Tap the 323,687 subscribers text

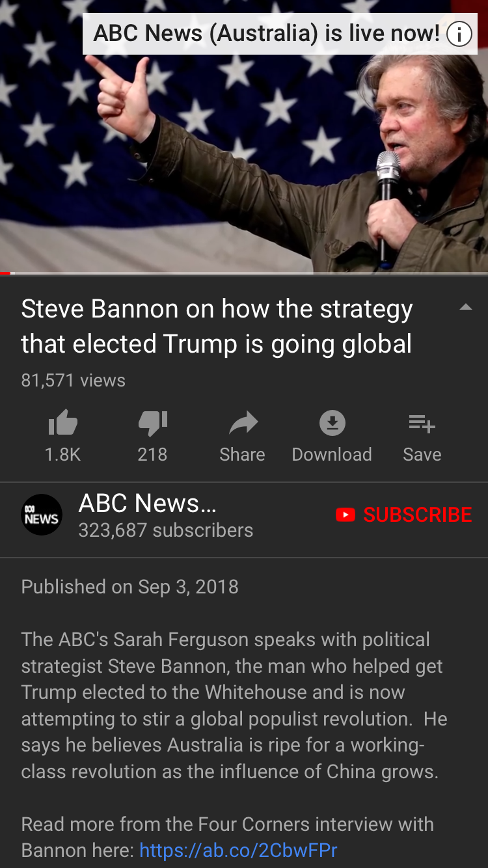click(x=166, y=530)
